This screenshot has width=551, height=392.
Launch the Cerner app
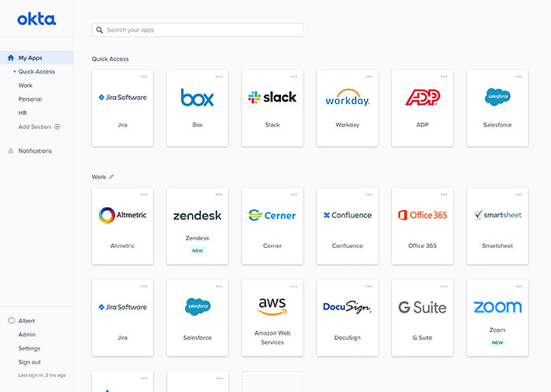point(272,226)
